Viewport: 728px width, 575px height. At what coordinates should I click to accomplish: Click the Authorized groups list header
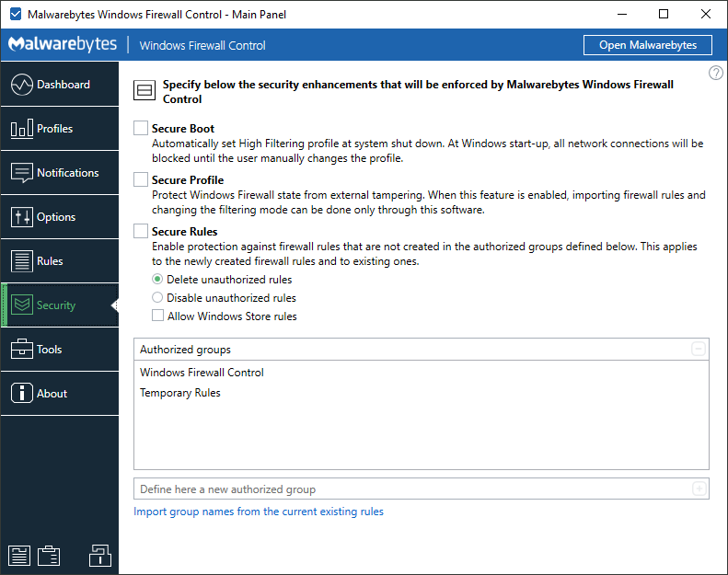(x=422, y=349)
